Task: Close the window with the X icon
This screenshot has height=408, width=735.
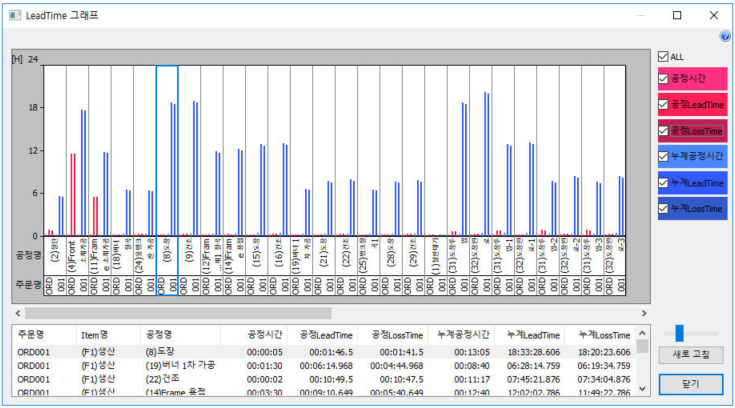Action: point(713,15)
